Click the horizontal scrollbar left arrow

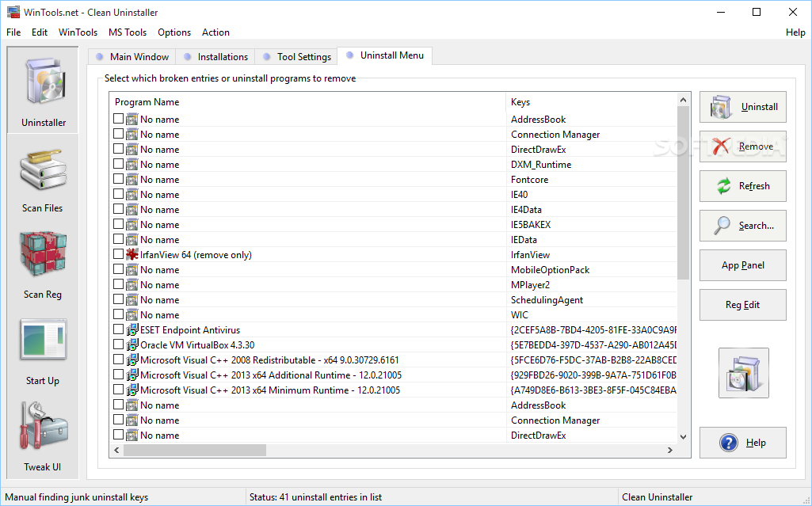click(x=116, y=450)
